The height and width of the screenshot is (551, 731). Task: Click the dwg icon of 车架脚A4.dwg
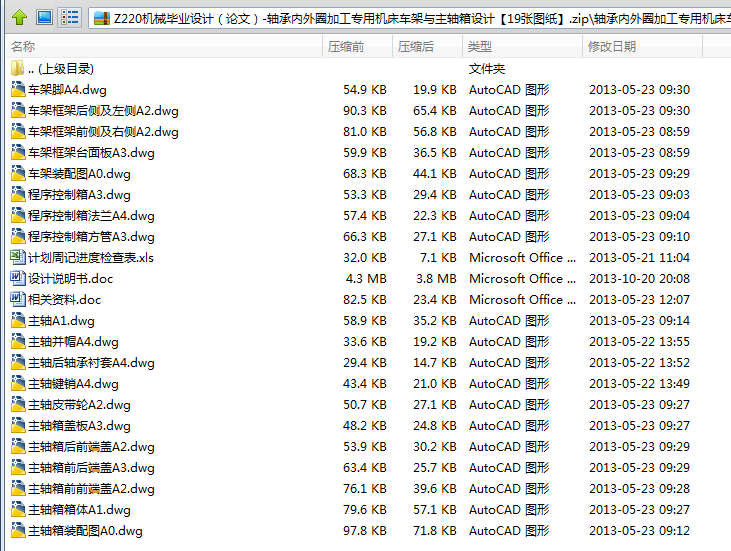(18, 89)
